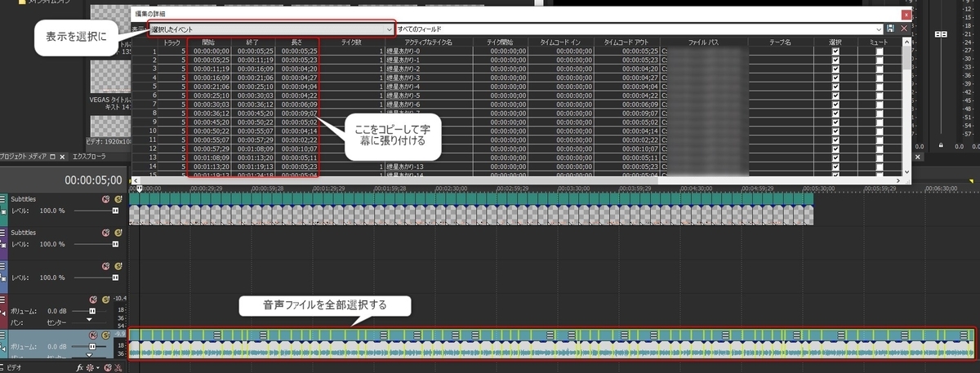Image resolution: width=980 pixels, height=373 pixels.
Task: Mute the unnamed third video track
Action: [x=105, y=266]
